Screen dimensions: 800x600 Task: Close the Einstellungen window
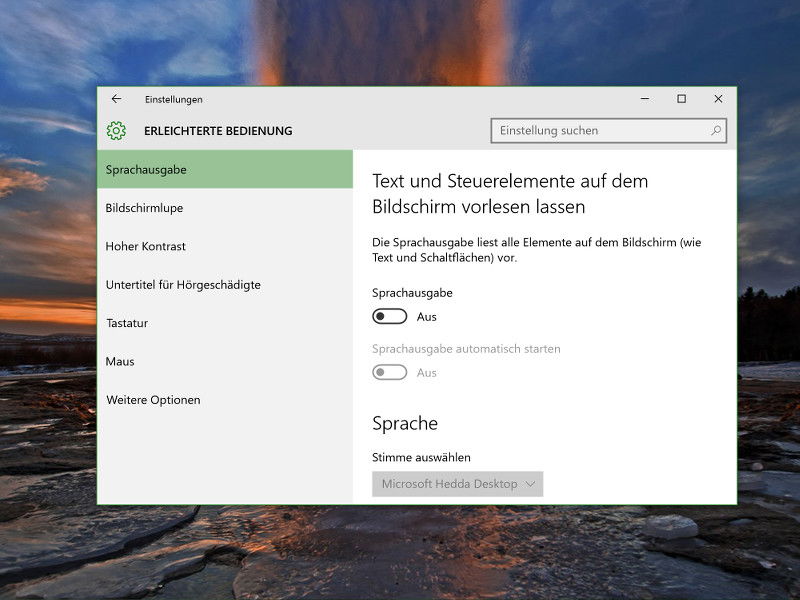click(718, 98)
